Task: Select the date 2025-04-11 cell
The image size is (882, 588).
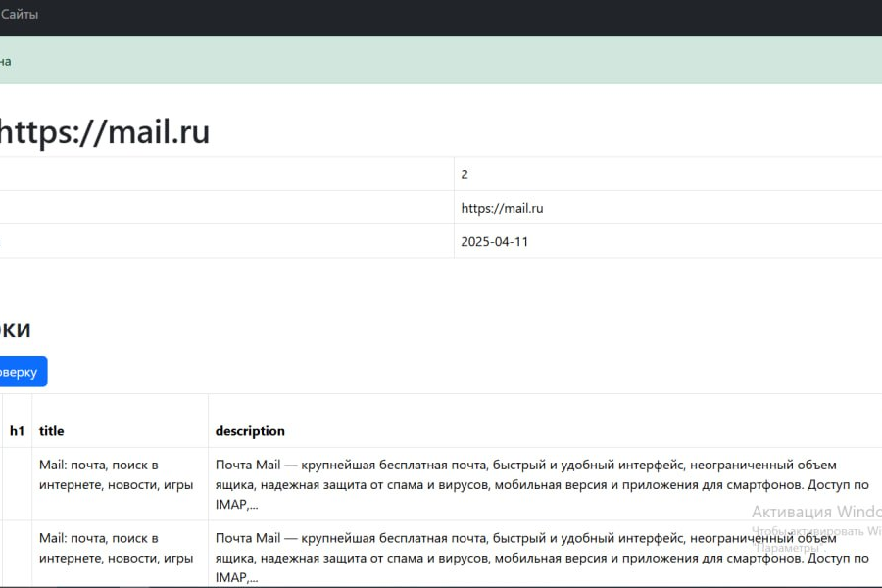Action: point(667,241)
